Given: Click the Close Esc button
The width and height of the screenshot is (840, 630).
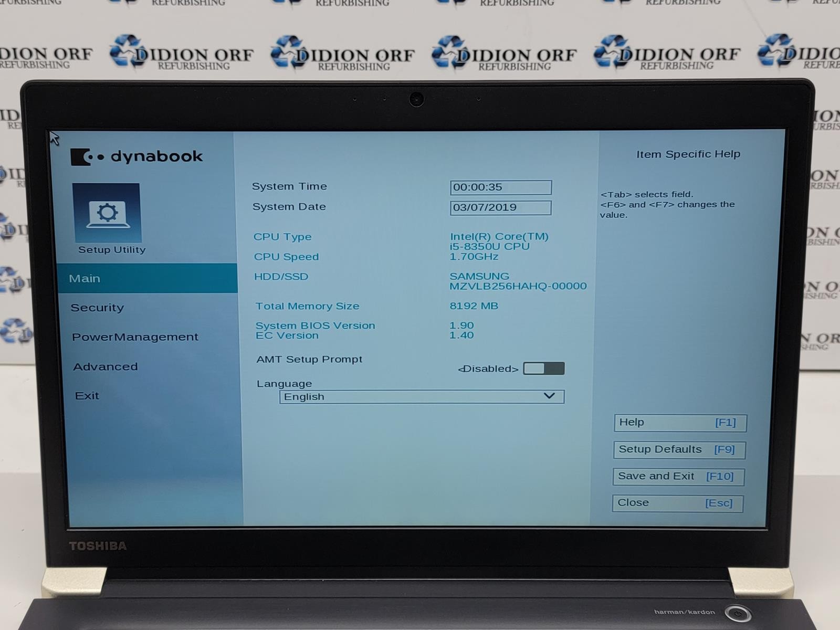Looking at the screenshot, I should (x=678, y=503).
